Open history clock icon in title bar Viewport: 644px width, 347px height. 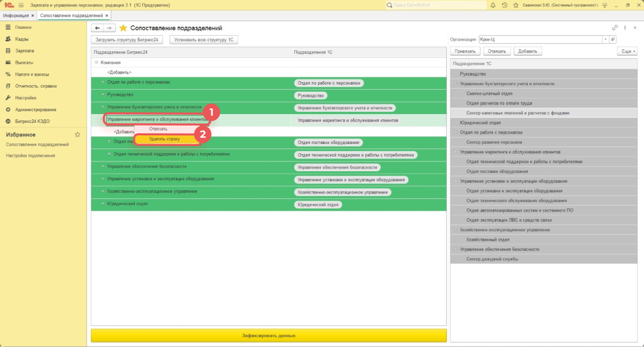tap(504, 5)
